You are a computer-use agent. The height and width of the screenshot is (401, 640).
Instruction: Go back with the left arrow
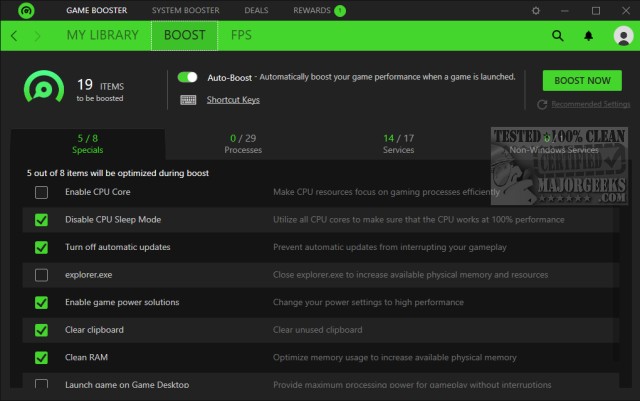pyautogui.click(x=14, y=36)
